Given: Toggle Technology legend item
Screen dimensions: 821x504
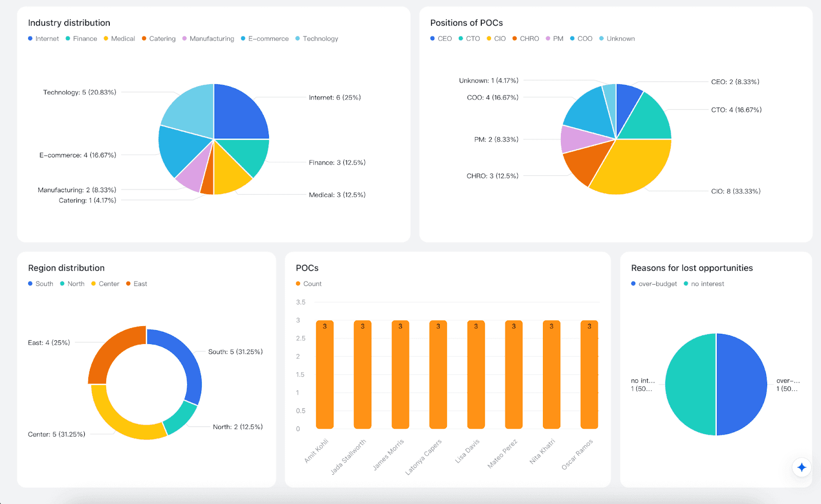Looking at the screenshot, I should [x=317, y=38].
